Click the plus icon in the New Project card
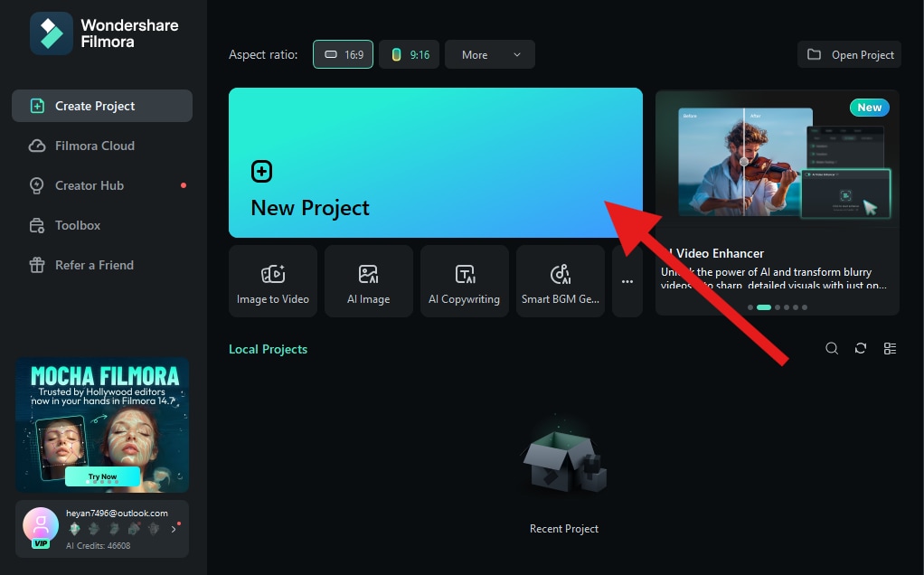924x575 pixels. (261, 172)
